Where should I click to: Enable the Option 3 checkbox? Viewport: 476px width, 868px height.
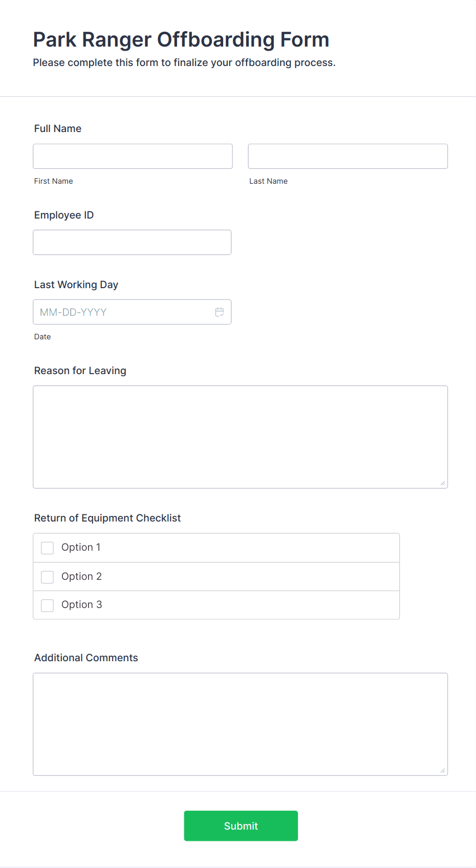click(47, 605)
